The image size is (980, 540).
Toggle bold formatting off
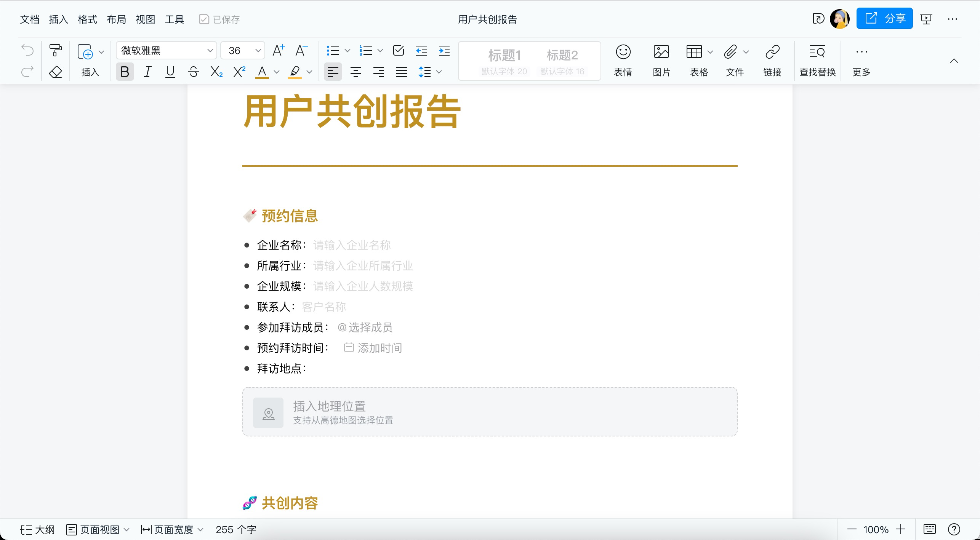125,72
